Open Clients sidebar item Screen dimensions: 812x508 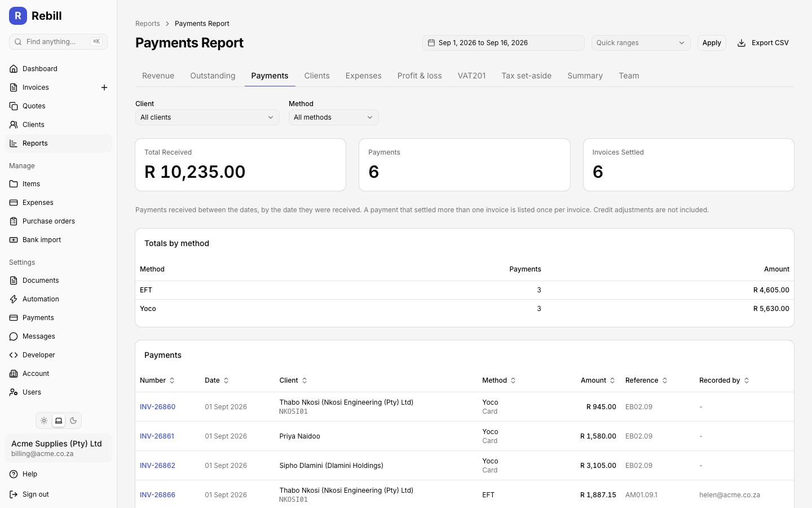pos(58,125)
